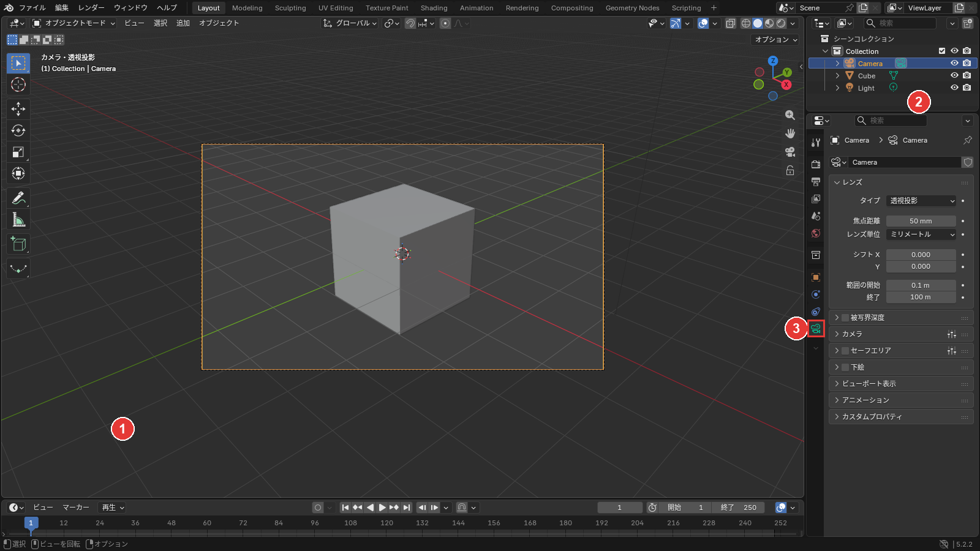Click the current frame number field
Image resolution: width=980 pixels, height=551 pixels.
point(620,508)
